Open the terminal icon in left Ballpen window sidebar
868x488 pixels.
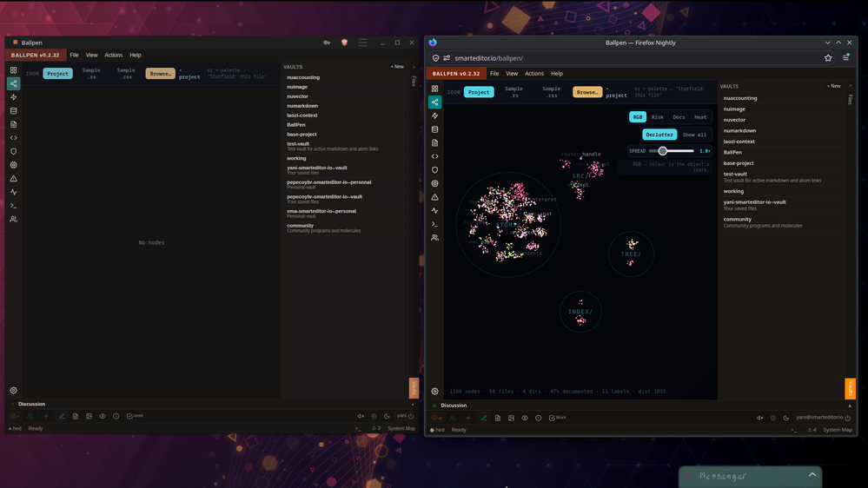[x=13, y=206]
